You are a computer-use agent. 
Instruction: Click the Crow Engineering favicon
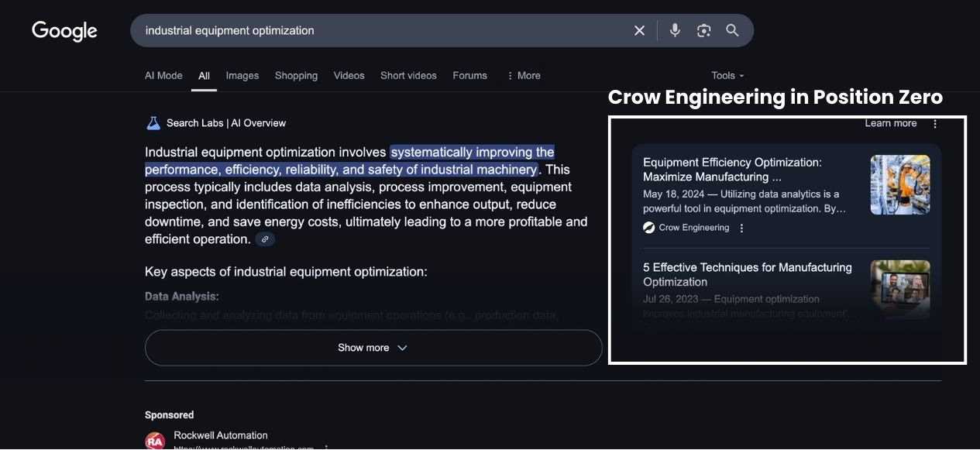[649, 228]
